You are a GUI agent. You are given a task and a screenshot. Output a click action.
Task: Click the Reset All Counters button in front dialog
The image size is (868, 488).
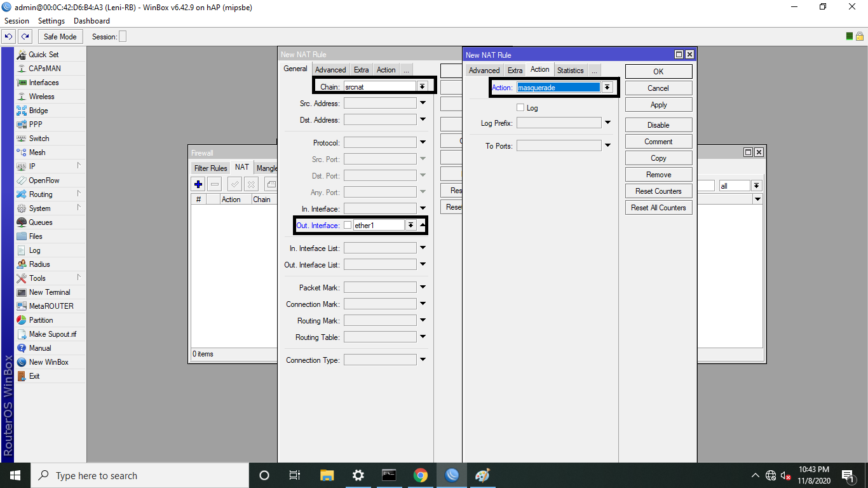(x=658, y=208)
